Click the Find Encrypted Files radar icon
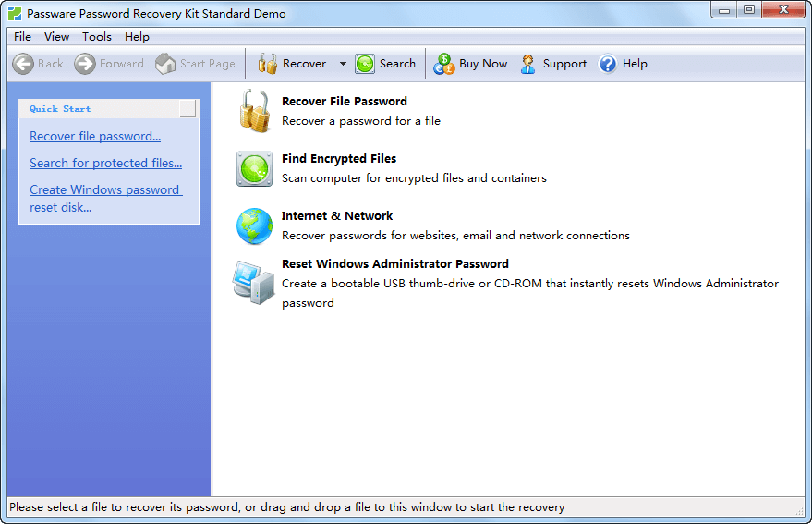Image resolution: width=812 pixels, height=524 pixels. tap(254, 169)
